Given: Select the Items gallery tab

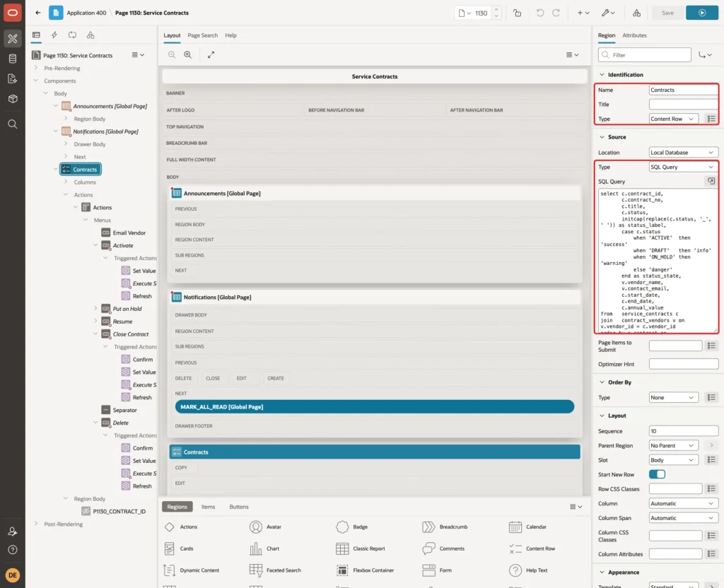Looking at the screenshot, I should [x=209, y=507].
